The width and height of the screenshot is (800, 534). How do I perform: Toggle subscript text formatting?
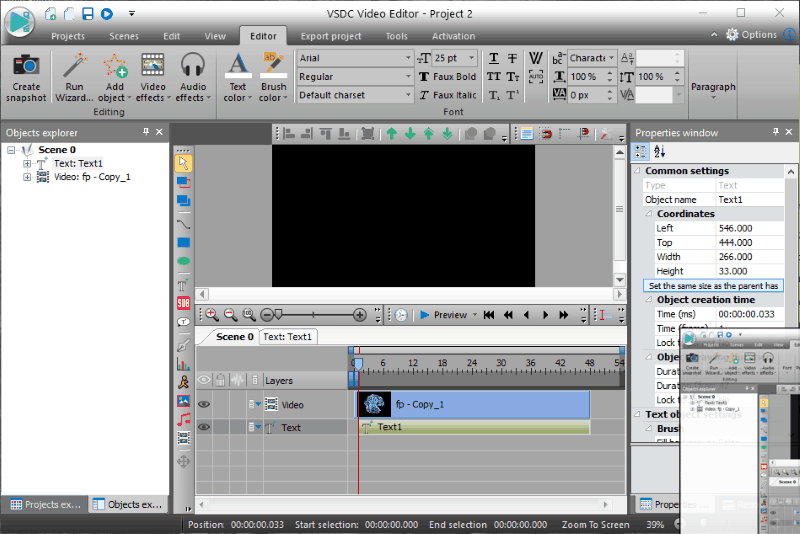coord(494,95)
